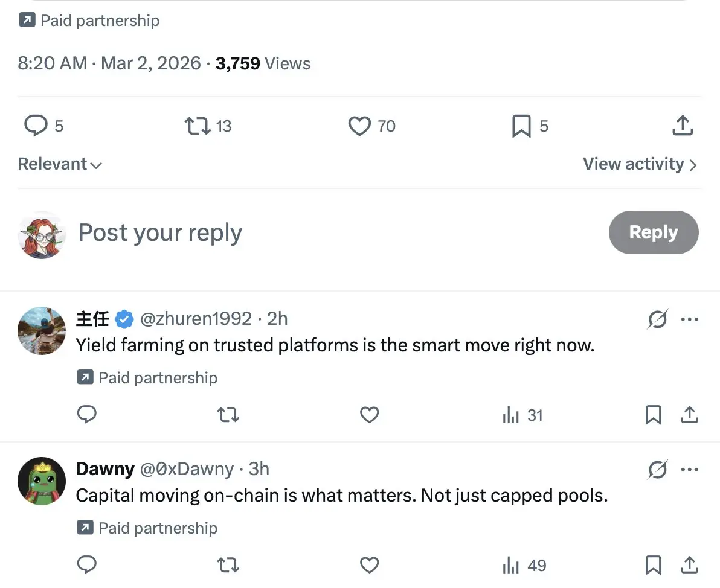Open the Relevant sort dropdown

(60, 164)
